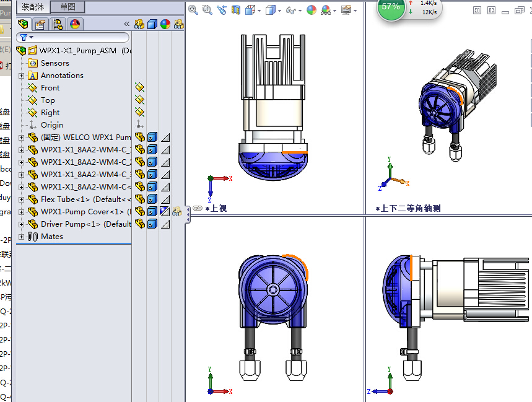Expand the Mates folder

pyautogui.click(x=22, y=237)
